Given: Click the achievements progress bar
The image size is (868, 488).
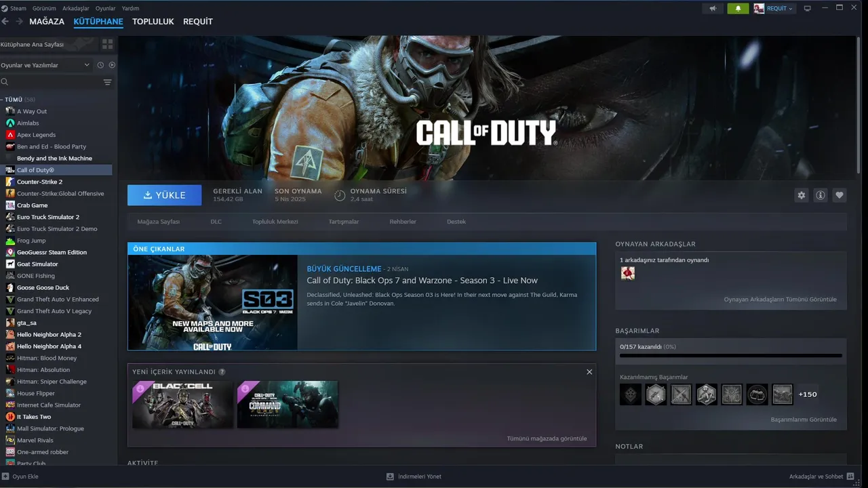Looking at the screenshot, I should [730, 355].
